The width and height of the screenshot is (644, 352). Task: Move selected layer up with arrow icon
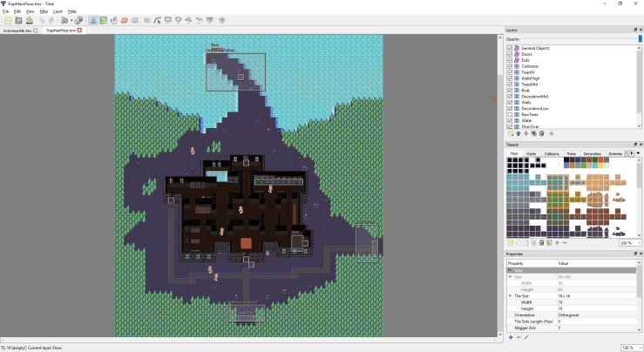point(518,133)
